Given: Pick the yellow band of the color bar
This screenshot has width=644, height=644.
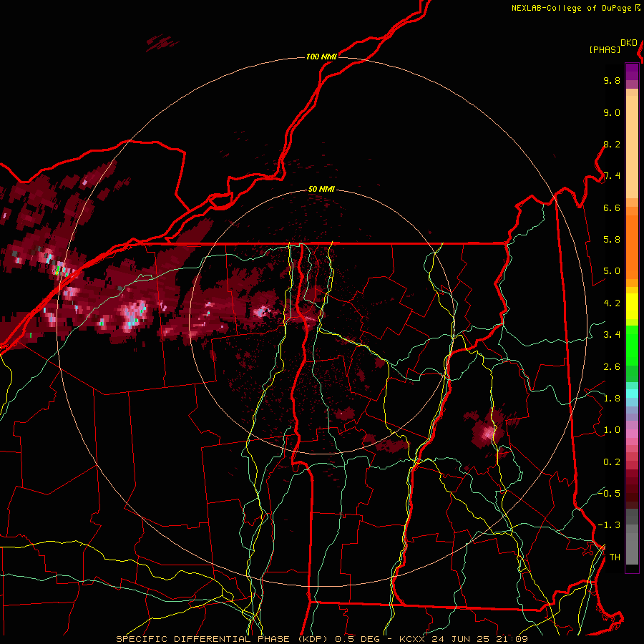Looking at the screenshot, I should pos(632,306).
